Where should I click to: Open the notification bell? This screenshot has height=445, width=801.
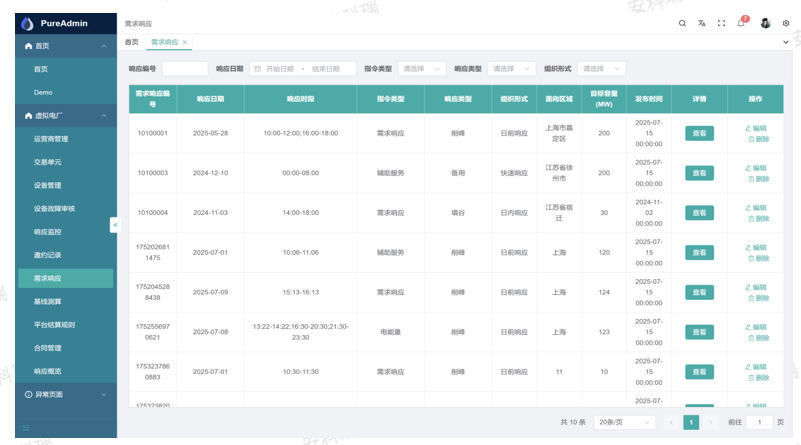(741, 23)
